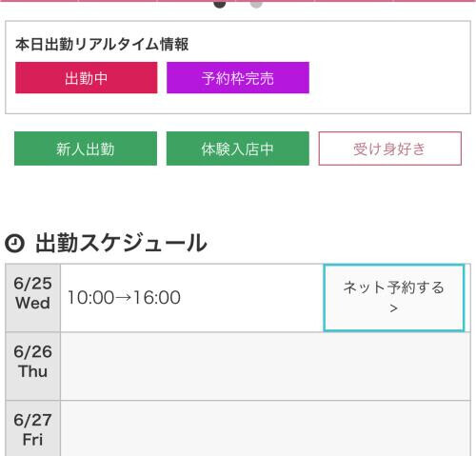
Task: Click the arrow symbol between 10:00 and 16:00
Action: pyautogui.click(x=124, y=298)
